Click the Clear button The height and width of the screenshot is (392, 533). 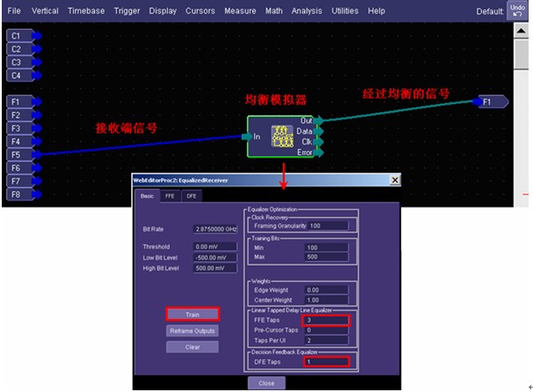pos(191,346)
